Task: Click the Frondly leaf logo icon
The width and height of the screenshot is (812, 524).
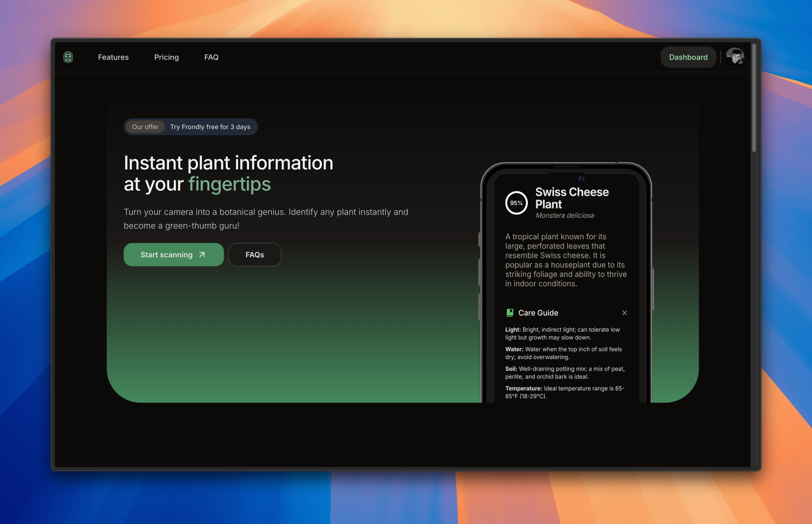Action: pos(68,57)
